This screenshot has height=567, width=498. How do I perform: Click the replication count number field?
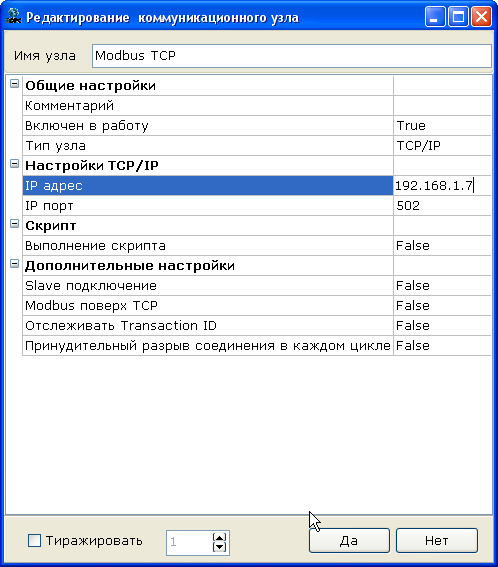pyautogui.click(x=190, y=542)
